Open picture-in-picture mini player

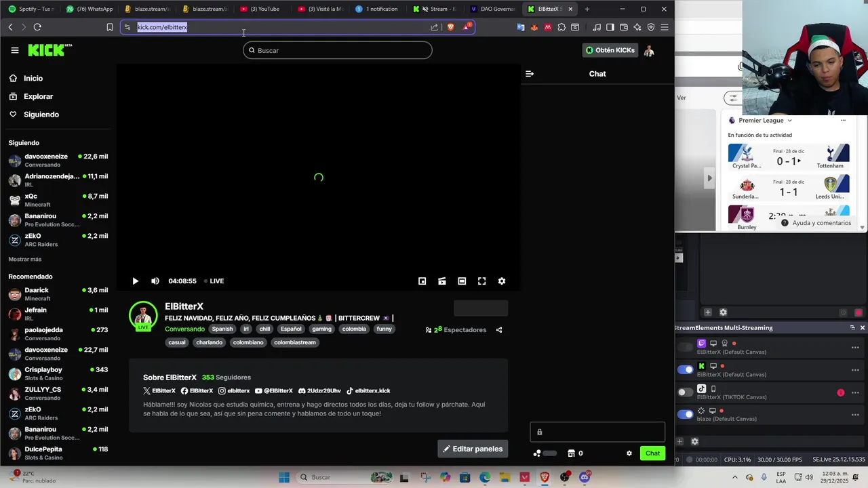[422, 281]
